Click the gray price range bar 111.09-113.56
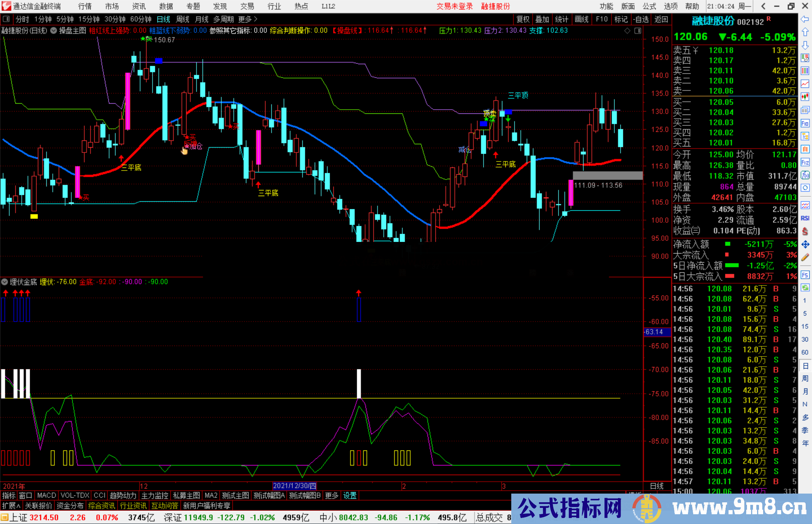 pyautogui.click(x=607, y=175)
